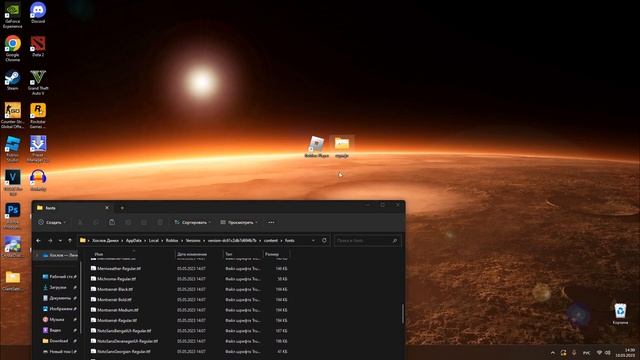
Task: Click the Rename icon in Explorer toolbar
Action: point(128,222)
